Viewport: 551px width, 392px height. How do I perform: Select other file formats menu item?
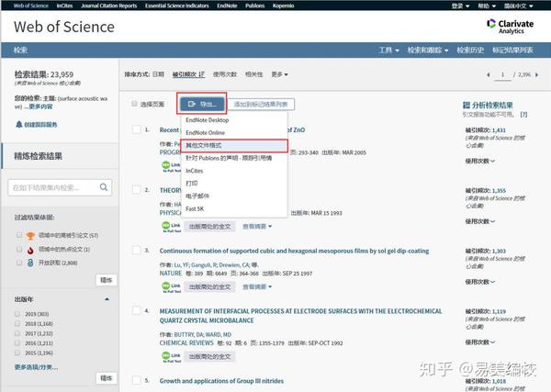point(234,145)
